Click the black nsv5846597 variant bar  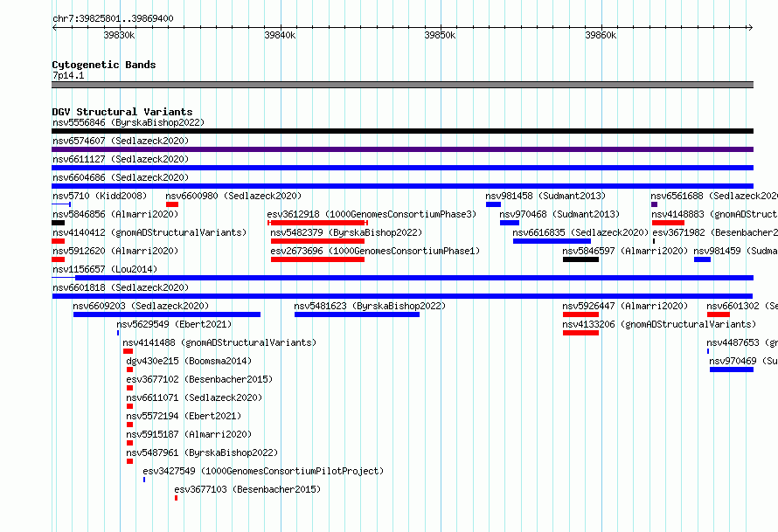[x=580, y=259]
